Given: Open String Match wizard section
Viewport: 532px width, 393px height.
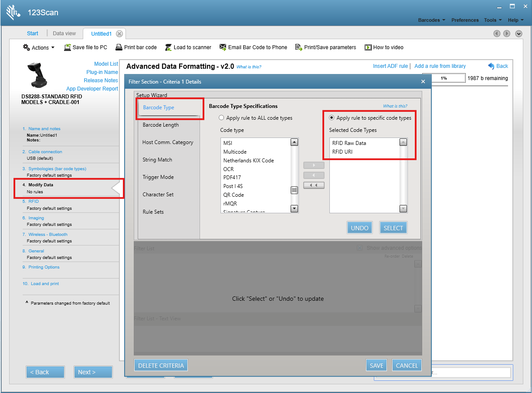Looking at the screenshot, I should click(157, 160).
